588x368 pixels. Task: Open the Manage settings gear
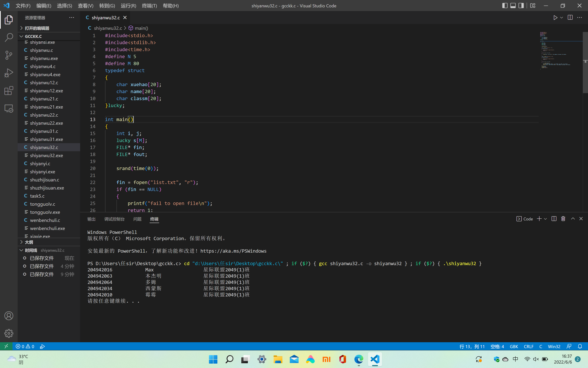9,333
